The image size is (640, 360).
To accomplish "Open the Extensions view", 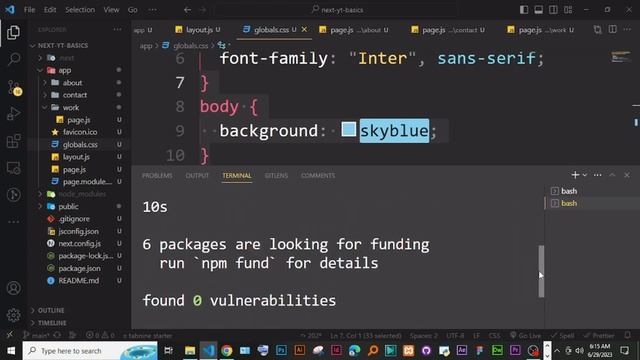I will [13, 141].
